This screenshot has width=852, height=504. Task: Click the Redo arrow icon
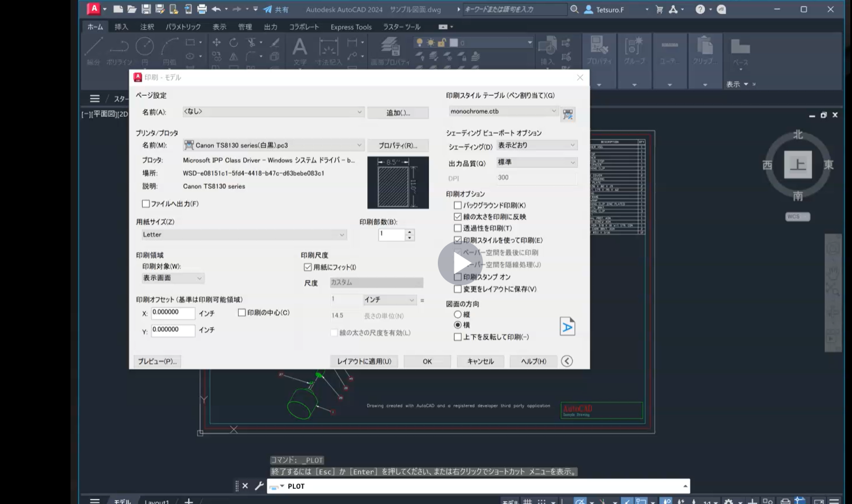(x=237, y=9)
